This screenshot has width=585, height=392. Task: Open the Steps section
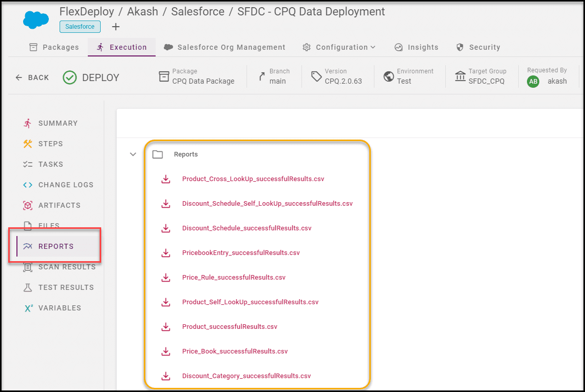tap(43, 144)
